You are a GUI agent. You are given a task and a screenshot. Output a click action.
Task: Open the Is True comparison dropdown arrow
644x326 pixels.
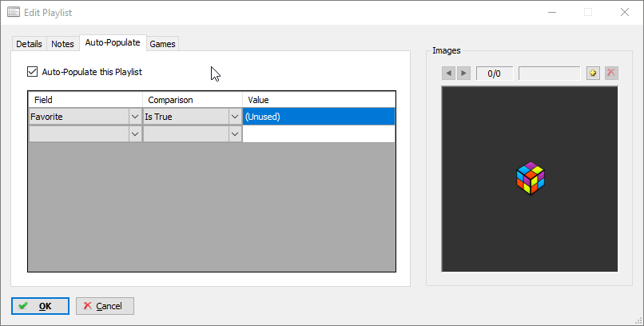pyautogui.click(x=235, y=117)
